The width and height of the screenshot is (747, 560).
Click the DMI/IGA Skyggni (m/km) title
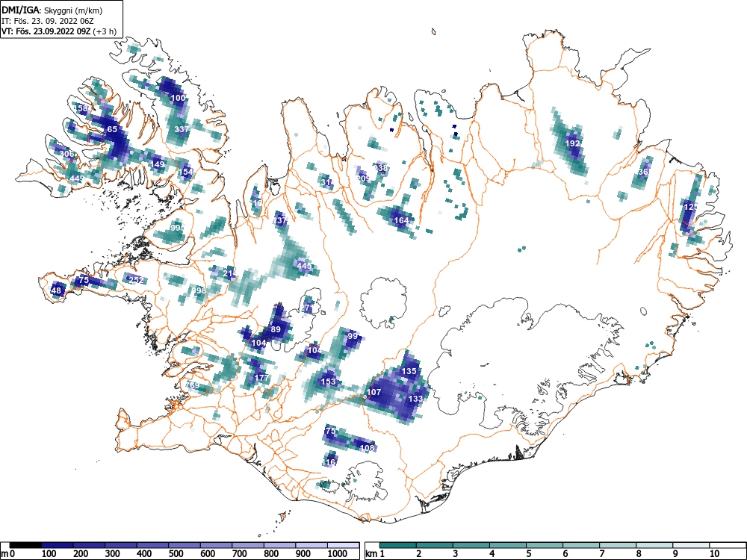point(52,10)
